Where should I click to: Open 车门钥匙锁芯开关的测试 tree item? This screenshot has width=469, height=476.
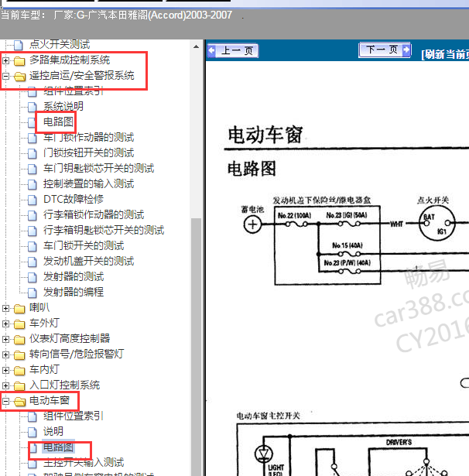(98, 168)
